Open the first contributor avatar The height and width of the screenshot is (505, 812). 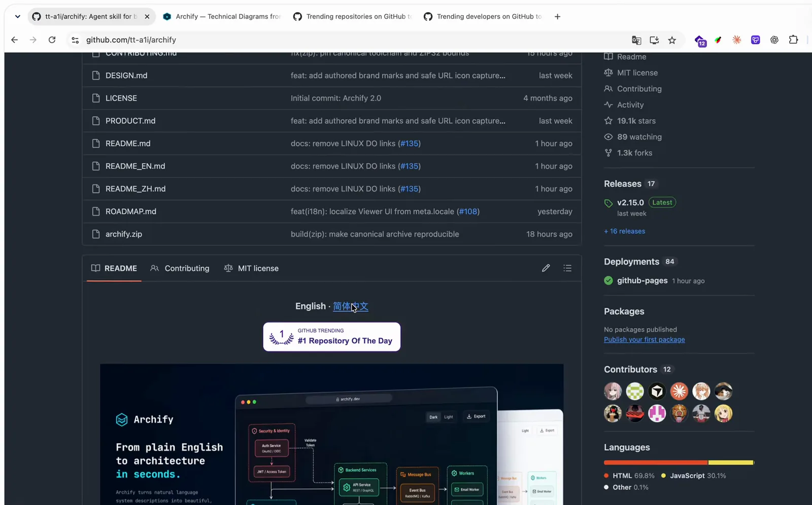click(x=613, y=391)
